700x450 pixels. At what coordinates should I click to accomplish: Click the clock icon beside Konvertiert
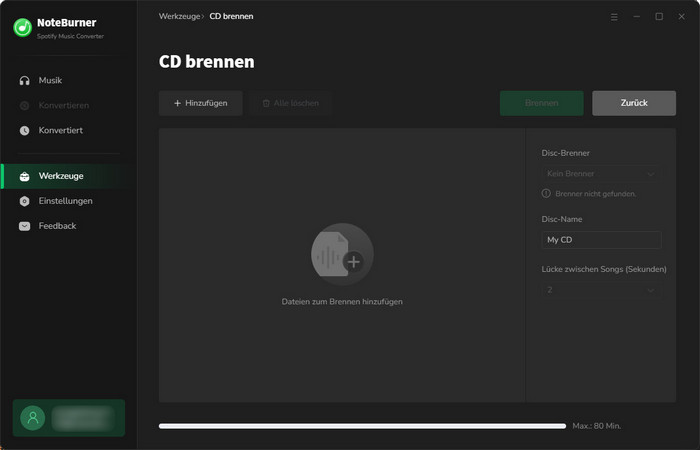click(25, 130)
